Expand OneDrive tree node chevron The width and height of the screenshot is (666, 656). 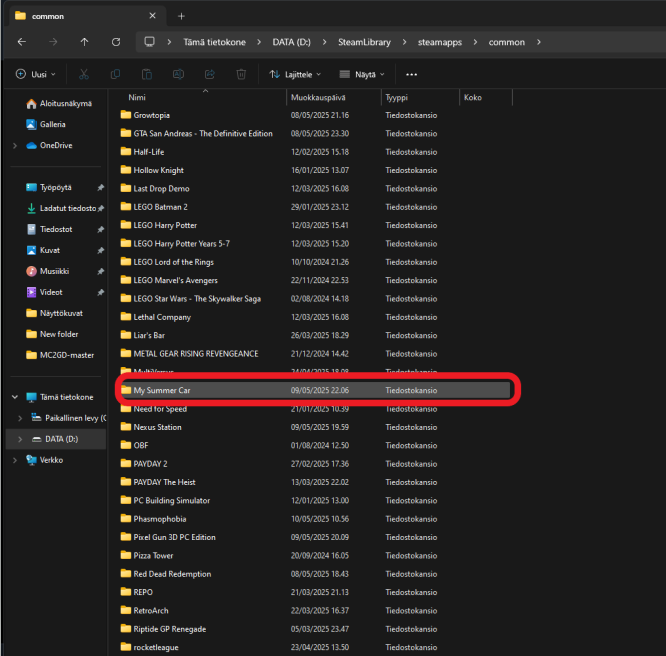pyautogui.click(x=15, y=146)
